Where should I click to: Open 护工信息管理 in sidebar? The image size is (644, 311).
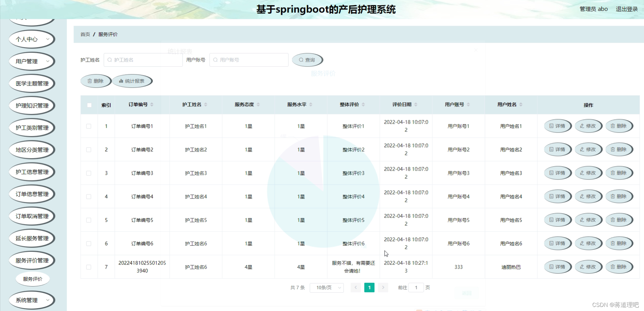(x=32, y=172)
